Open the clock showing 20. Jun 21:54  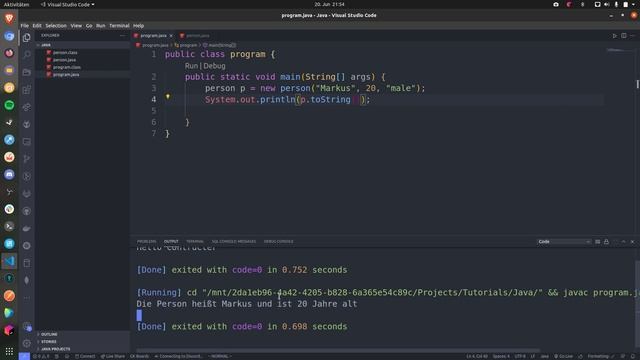coord(329,4)
